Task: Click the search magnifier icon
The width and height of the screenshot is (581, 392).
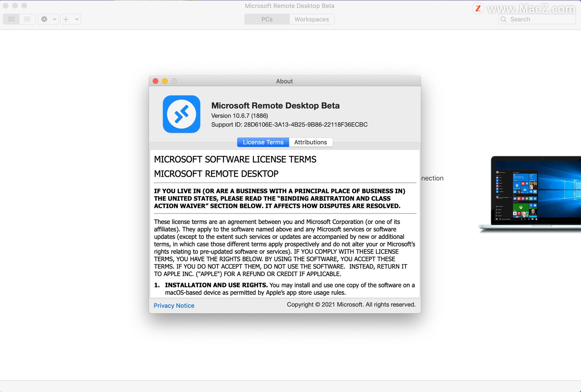Action: click(504, 19)
